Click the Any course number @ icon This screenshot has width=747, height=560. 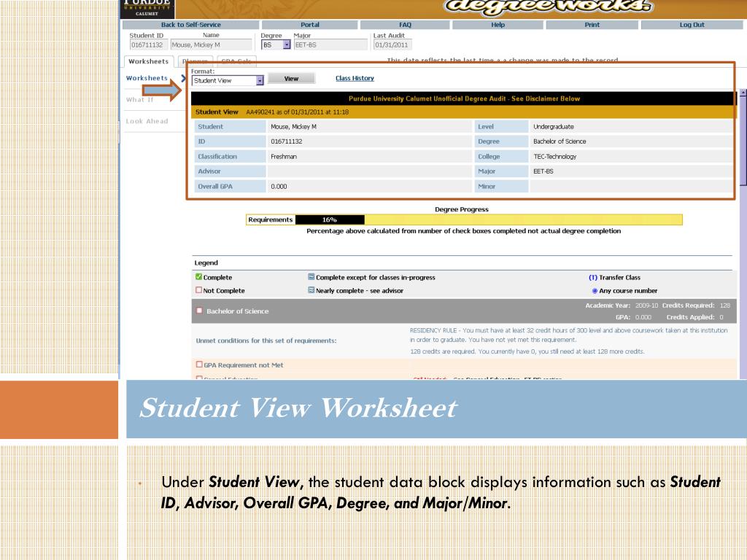point(594,290)
